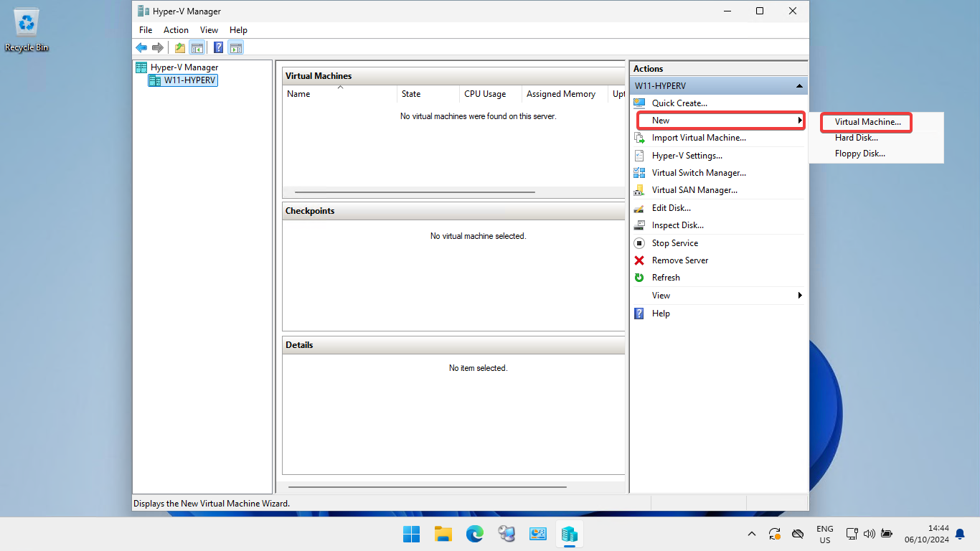Sort virtual machines by Name column
The width and height of the screenshot is (980, 551).
(x=339, y=94)
